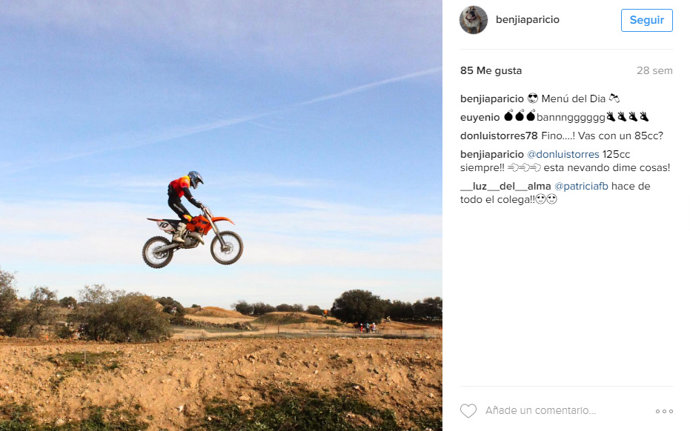This screenshot has width=690, height=431.
Task: Click the Seguir follow button
Action: pos(646,20)
